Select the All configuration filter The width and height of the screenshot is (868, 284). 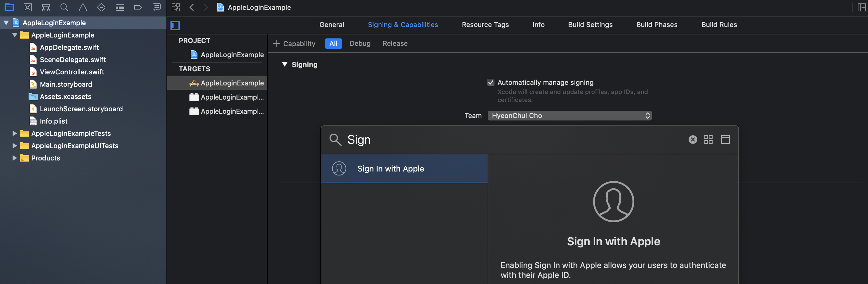(333, 44)
